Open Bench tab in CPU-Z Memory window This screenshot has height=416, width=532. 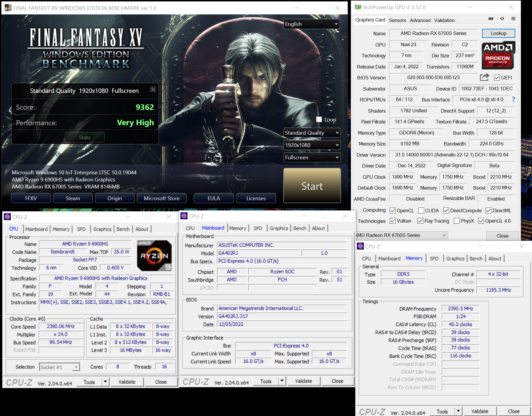pos(476,258)
